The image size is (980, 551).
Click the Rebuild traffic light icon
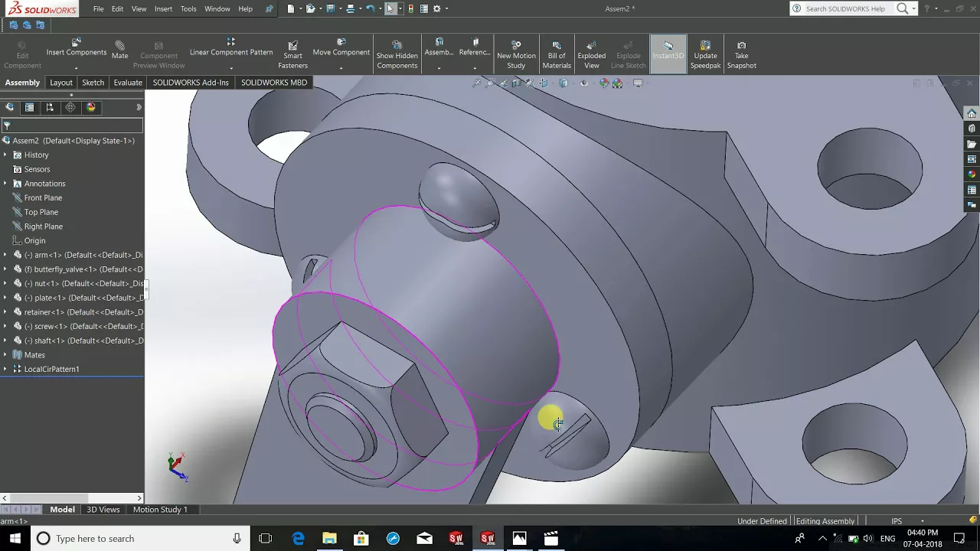pyautogui.click(x=411, y=8)
